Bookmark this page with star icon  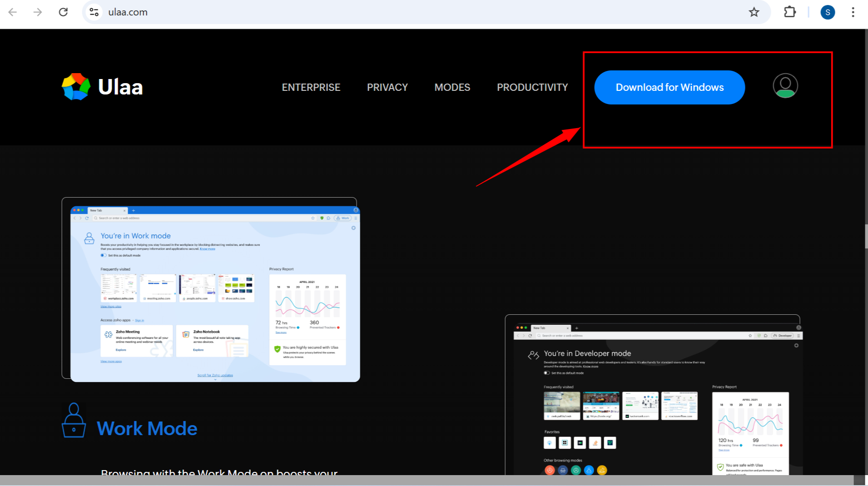[754, 12]
